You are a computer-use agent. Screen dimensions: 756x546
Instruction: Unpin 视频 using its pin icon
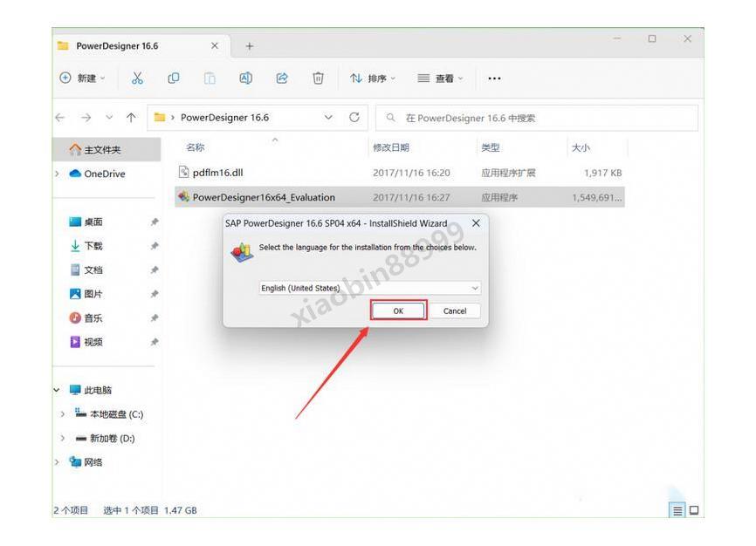[155, 342]
